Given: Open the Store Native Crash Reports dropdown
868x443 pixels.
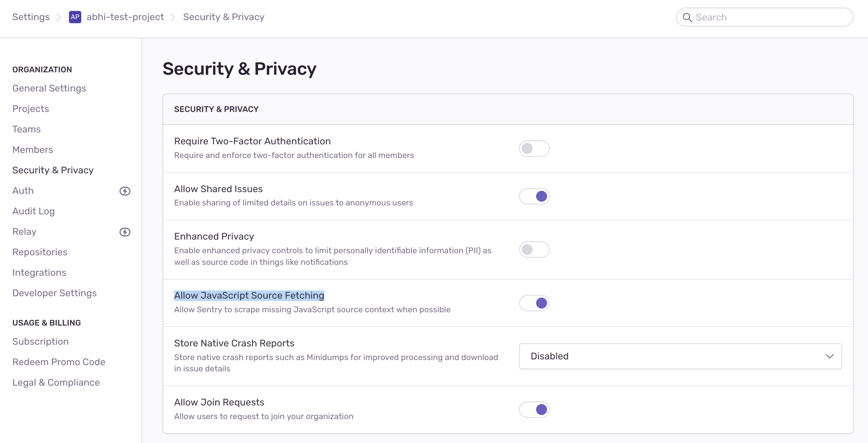Looking at the screenshot, I should 680,356.
